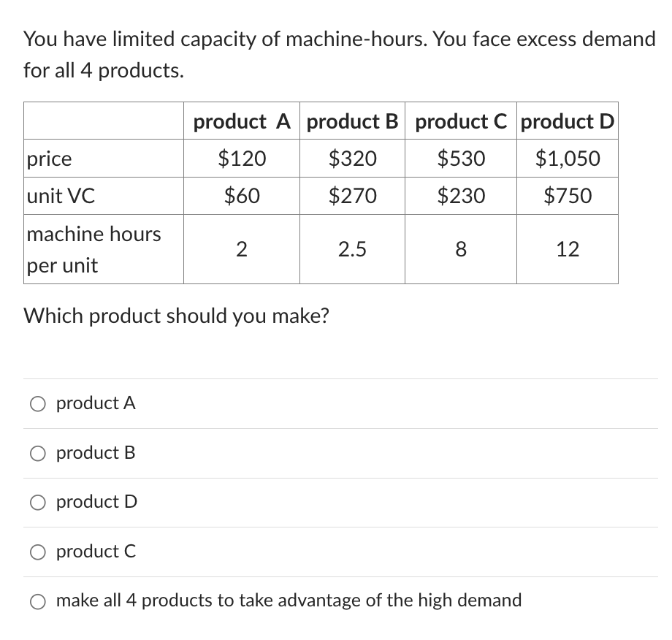
Task: Click the 2.5 machine hours cell
Action: point(352,249)
